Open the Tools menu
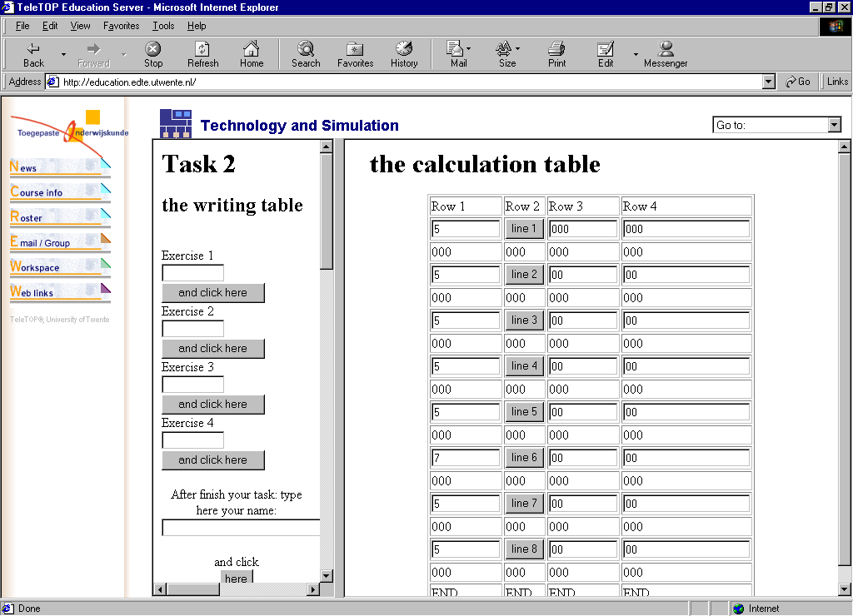The image size is (853, 616). 163,26
